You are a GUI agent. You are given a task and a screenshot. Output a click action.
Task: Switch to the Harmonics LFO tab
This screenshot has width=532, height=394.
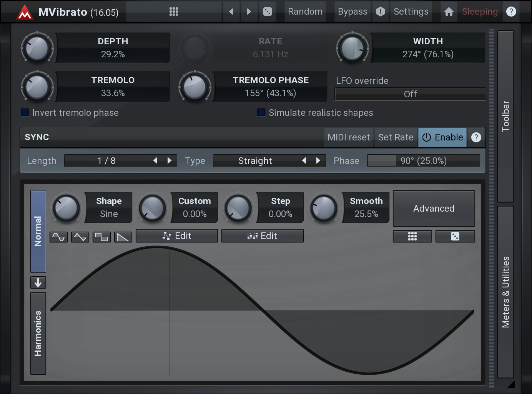point(38,333)
